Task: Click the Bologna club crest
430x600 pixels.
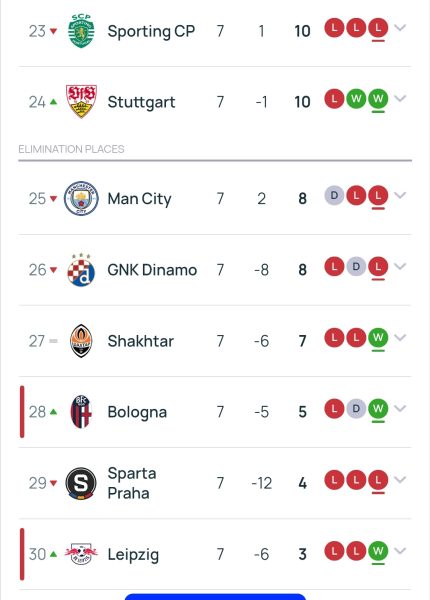Action: [x=81, y=412]
